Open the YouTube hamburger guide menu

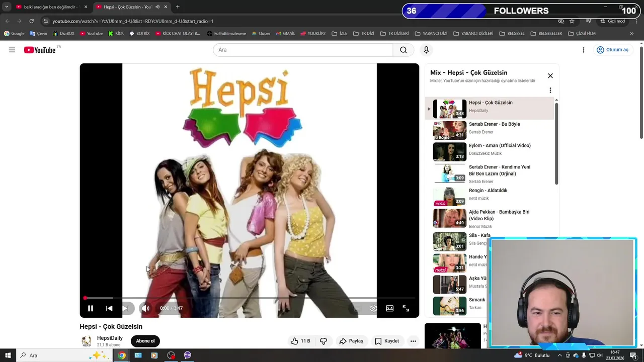coord(12,50)
